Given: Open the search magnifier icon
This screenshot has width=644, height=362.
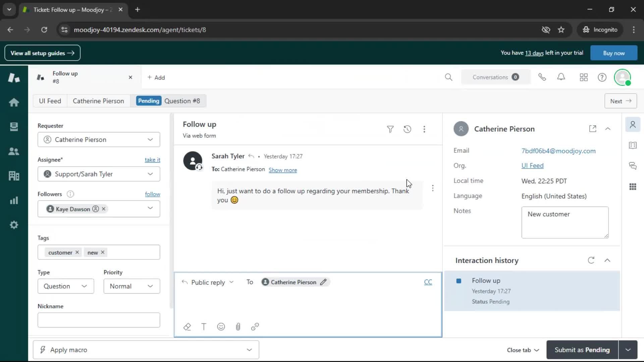Looking at the screenshot, I should pyautogui.click(x=448, y=77).
